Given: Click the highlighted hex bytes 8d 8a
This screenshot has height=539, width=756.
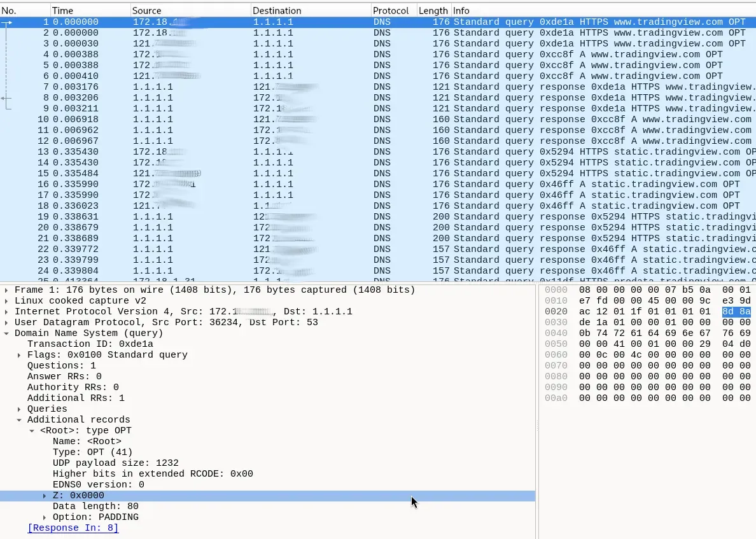Looking at the screenshot, I should [x=736, y=311].
